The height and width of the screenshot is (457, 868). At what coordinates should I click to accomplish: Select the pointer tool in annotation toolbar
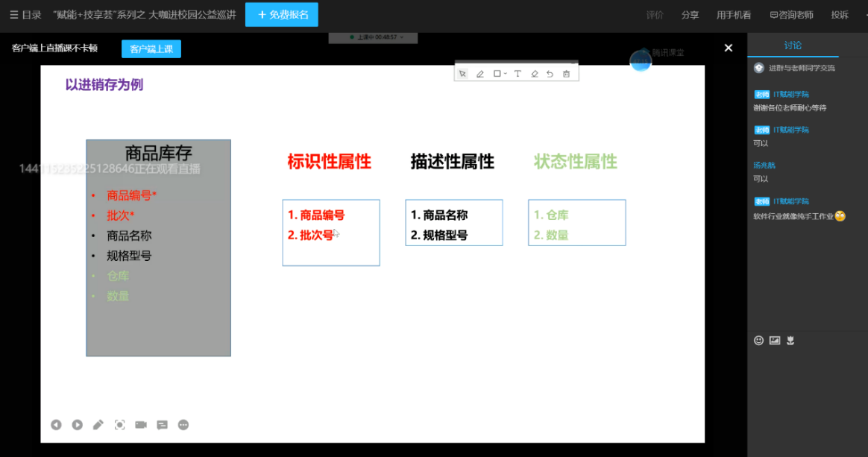click(462, 74)
